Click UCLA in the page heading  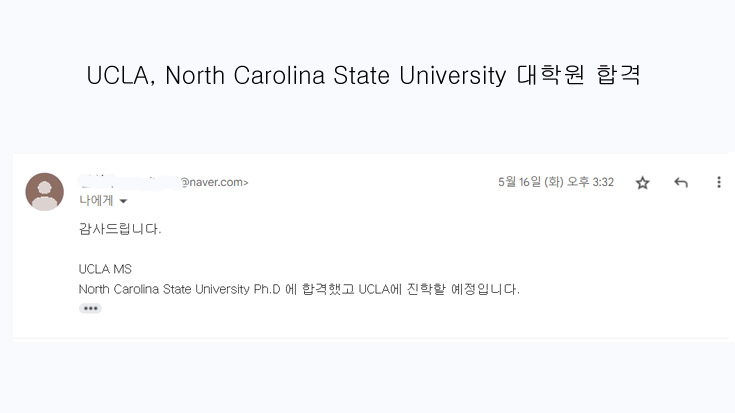(x=118, y=75)
